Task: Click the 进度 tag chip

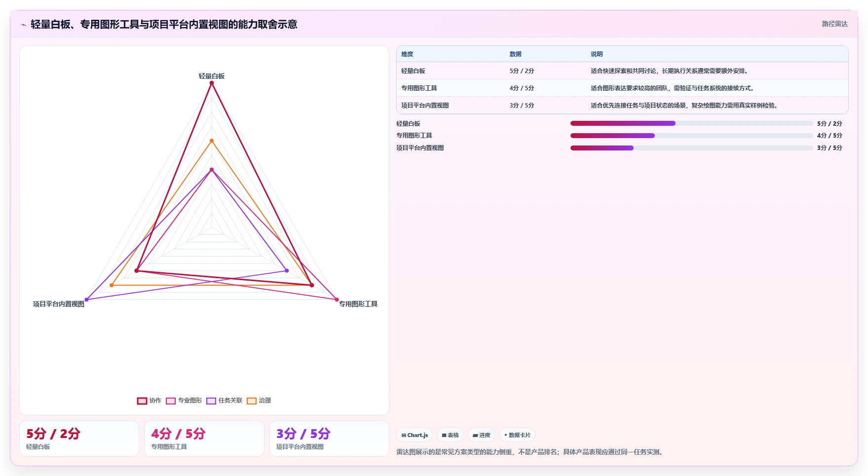Action: click(x=482, y=435)
